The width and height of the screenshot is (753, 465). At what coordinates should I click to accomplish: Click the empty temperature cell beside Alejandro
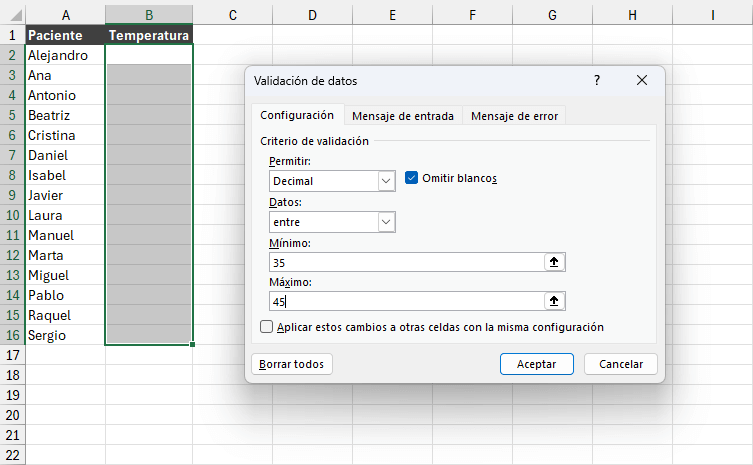tap(149, 55)
